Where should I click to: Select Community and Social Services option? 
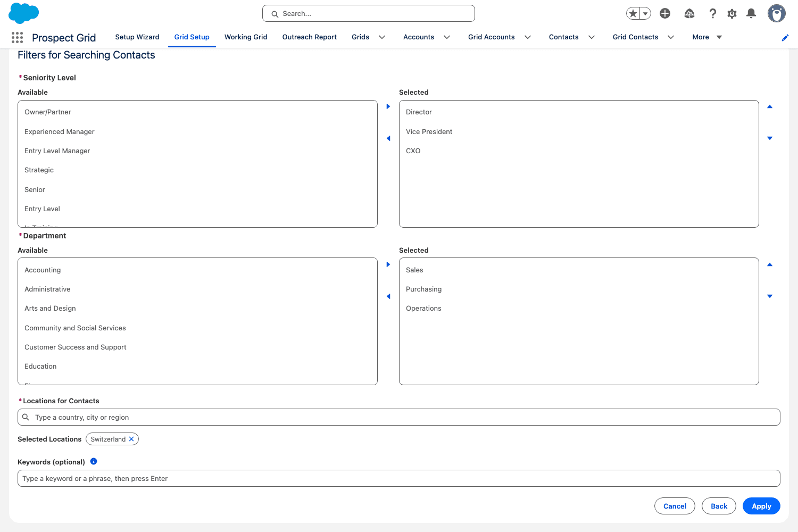pos(197,328)
